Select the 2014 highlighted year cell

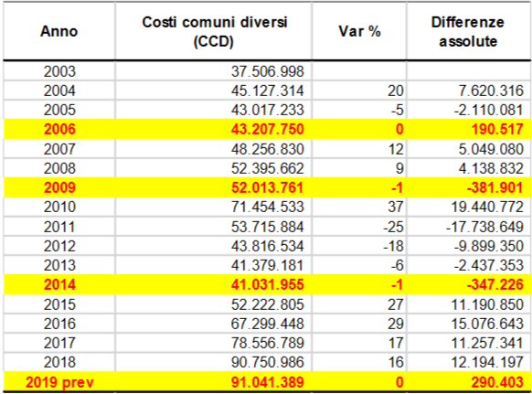pos(59,284)
